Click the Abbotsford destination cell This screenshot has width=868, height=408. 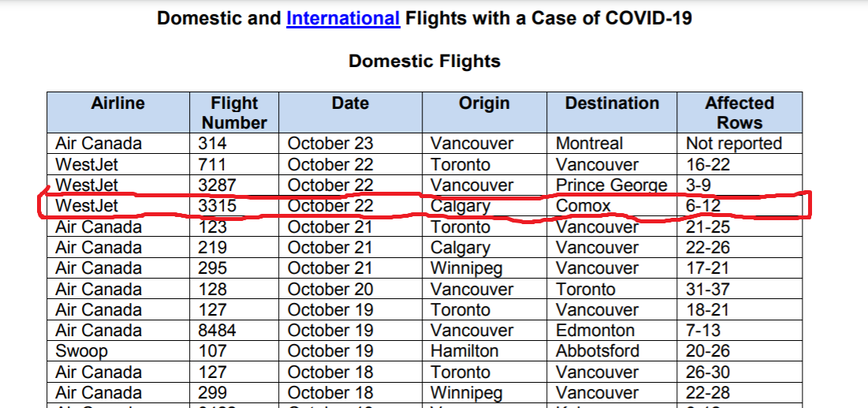(612, 351)
